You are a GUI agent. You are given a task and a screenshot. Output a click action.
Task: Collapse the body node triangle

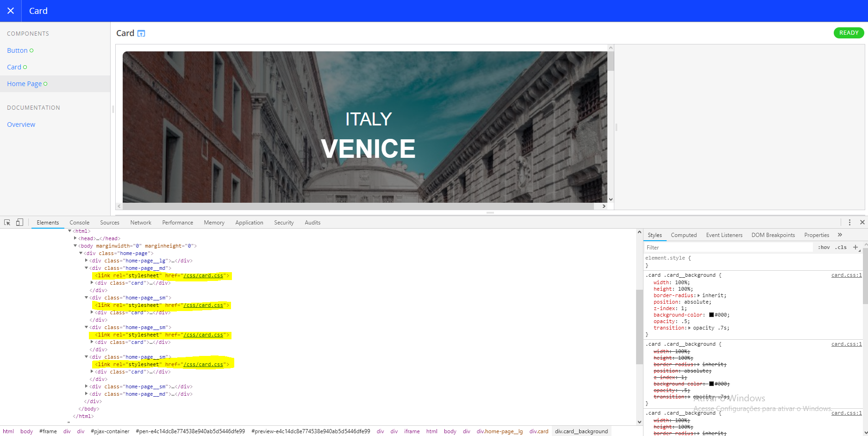pos(75,246)
